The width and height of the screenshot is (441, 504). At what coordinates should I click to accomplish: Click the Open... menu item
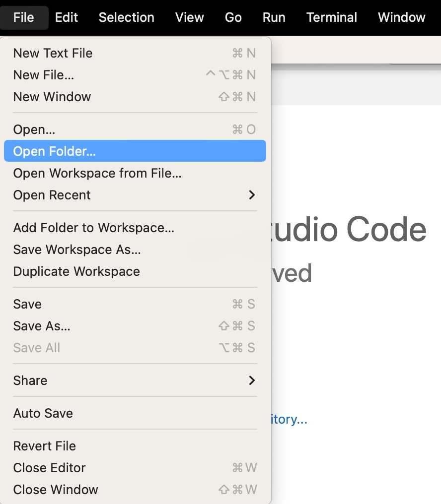click(x=34, y=129)
